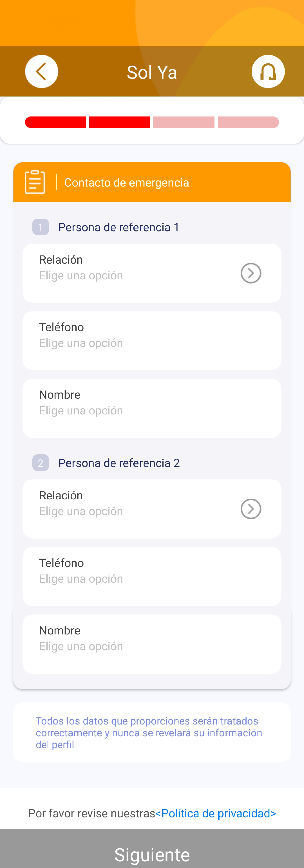Select Teléfono field for reference person 2

pos(152,577)
